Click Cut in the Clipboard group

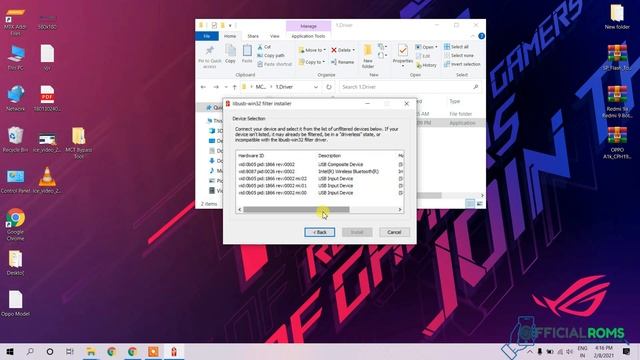(x=264, y=47)
